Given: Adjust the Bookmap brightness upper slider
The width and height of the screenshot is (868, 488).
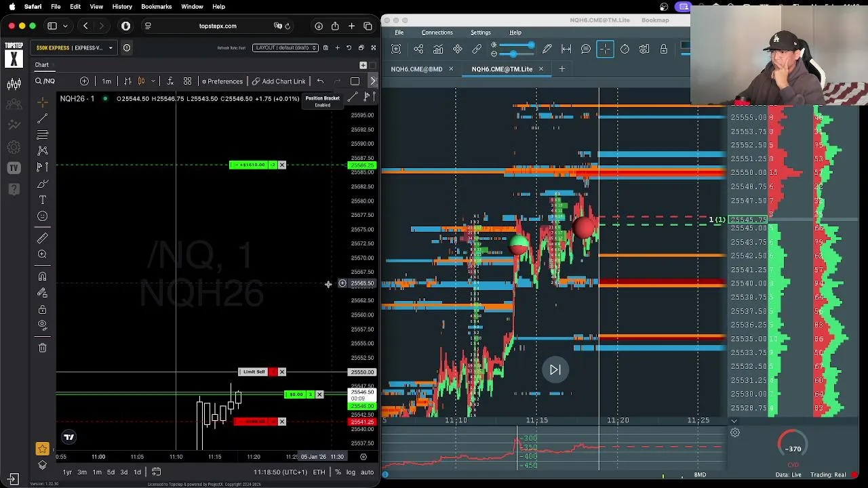Looking at the screenshot, I should (x=517, y=45).
